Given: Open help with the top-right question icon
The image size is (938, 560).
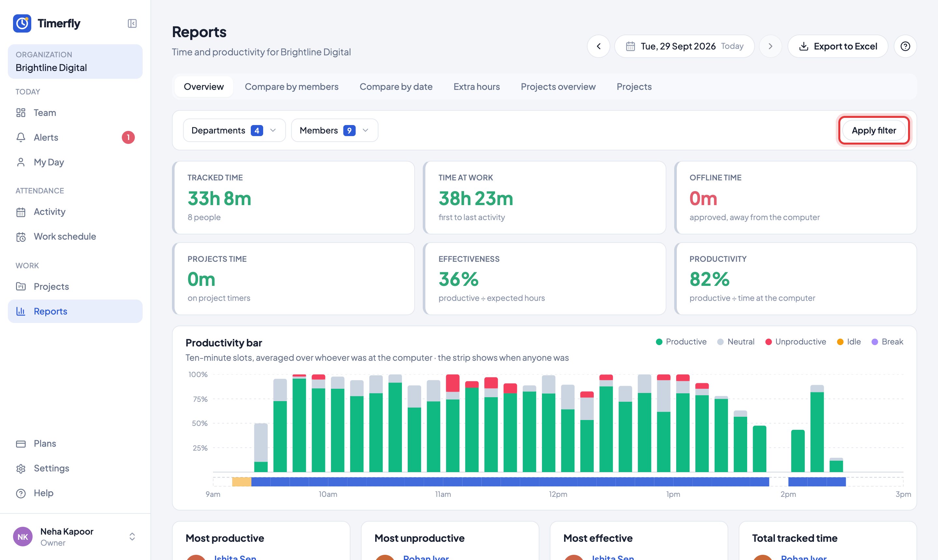Looking at the screenshot, I should coord(905,46).
